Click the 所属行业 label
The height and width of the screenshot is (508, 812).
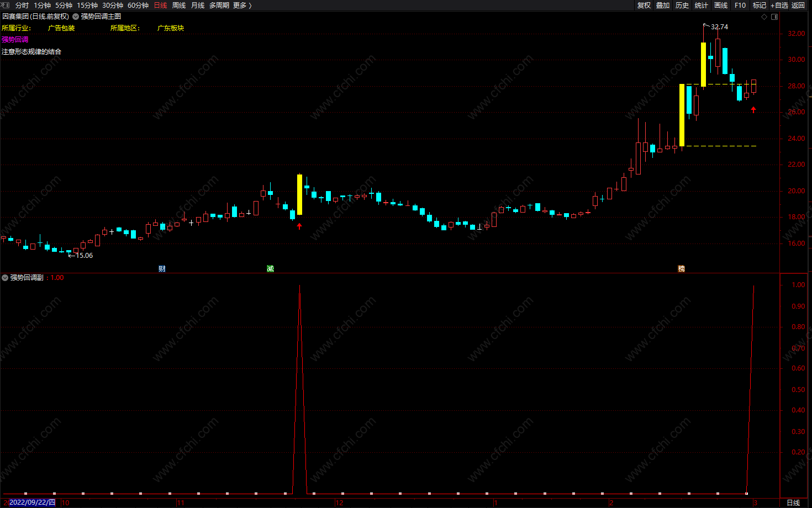[17, 28]
